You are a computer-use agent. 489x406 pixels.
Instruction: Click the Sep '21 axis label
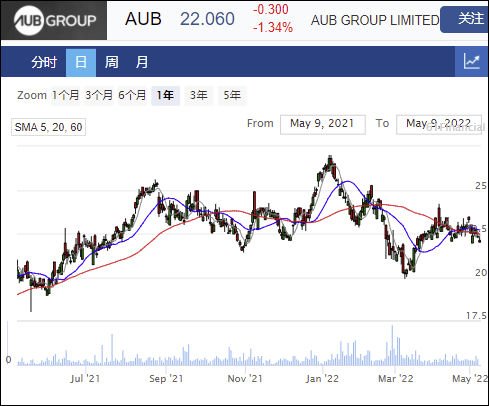coord(166,379)
